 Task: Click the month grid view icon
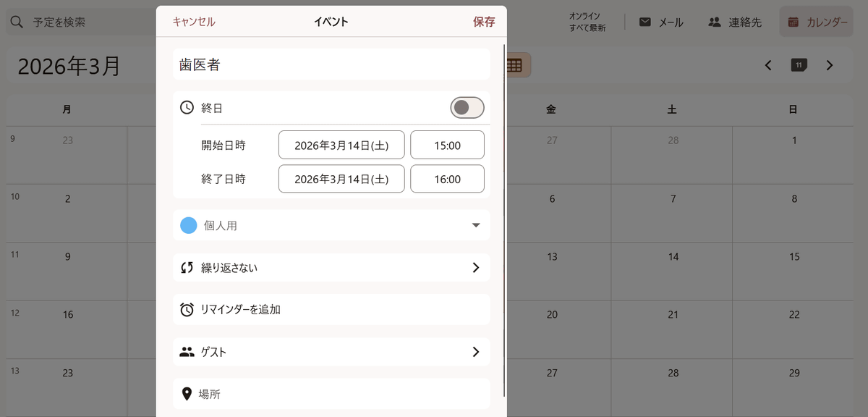(x=514, y=65)
